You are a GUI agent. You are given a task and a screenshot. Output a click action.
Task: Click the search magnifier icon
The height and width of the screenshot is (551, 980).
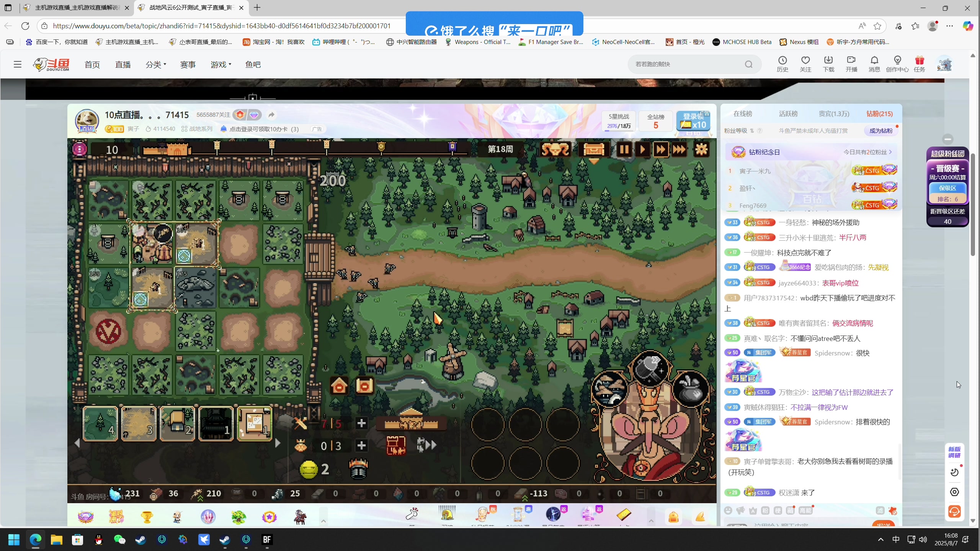pos(749,64)
